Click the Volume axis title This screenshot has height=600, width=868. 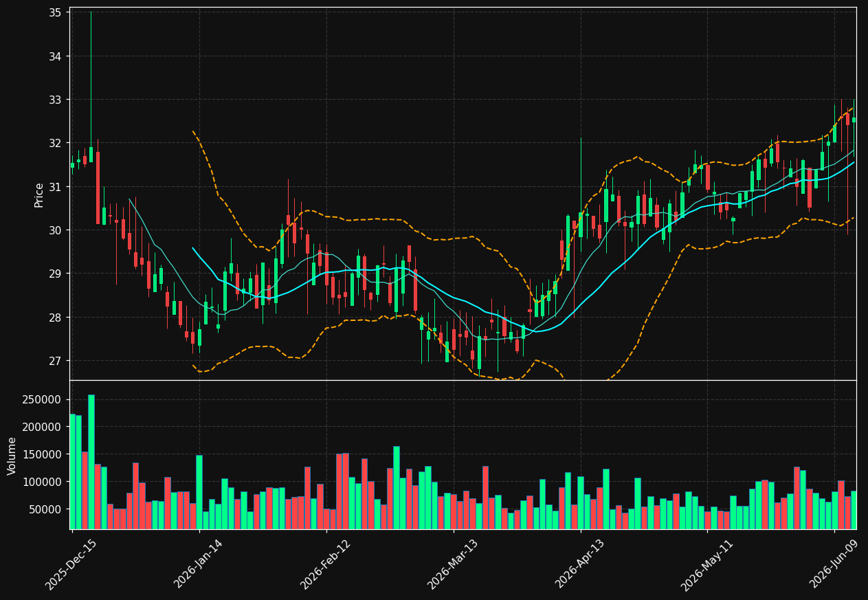click(x=12, y=456)
